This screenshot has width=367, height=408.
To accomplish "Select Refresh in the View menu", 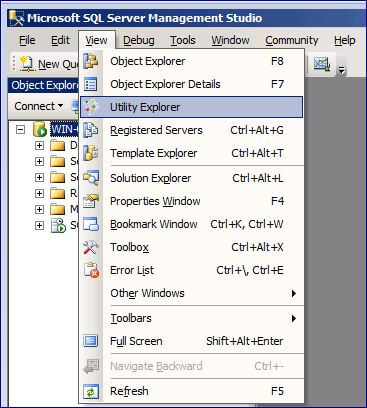I will (x=191, y=391).
